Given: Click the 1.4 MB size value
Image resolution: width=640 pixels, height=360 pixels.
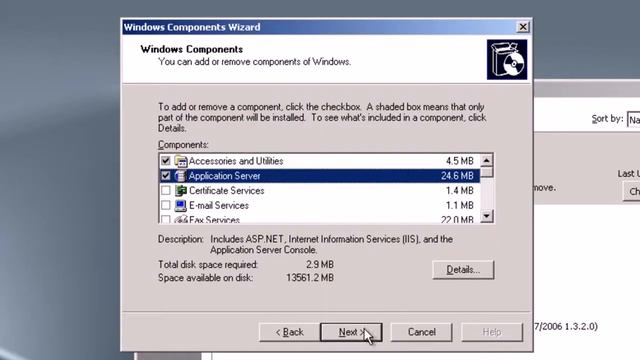Looking at the screenshot, I should (460, 191).
